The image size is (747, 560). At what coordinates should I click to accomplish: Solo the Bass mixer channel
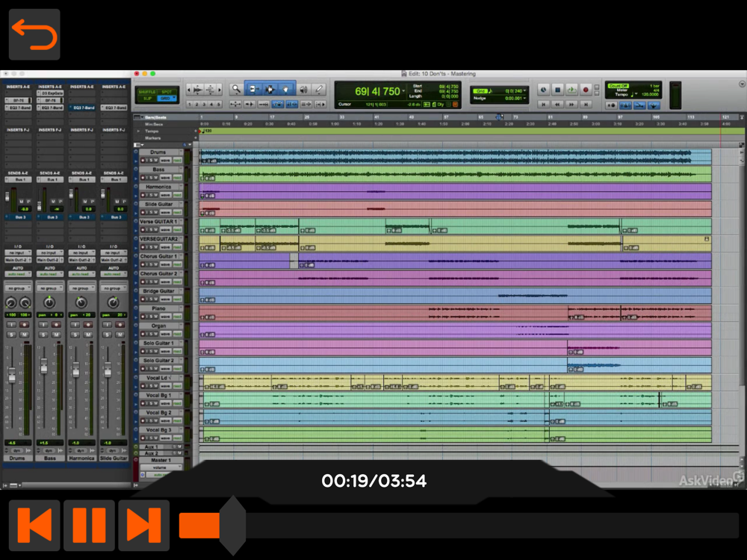coord(44,334)
